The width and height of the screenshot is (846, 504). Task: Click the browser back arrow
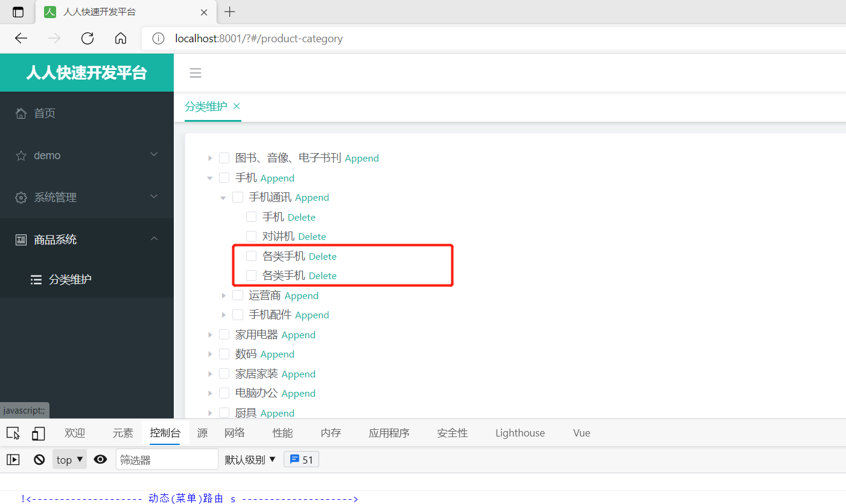pos(21,39)
